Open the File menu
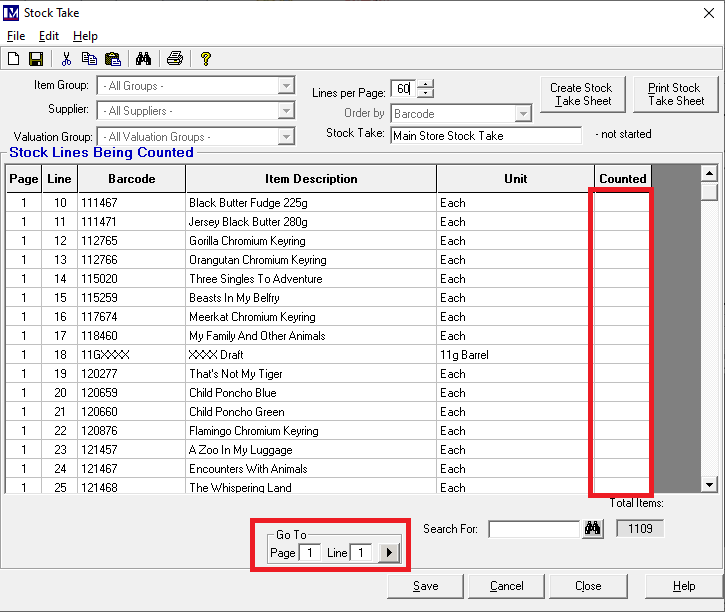 tap(16, 36)
